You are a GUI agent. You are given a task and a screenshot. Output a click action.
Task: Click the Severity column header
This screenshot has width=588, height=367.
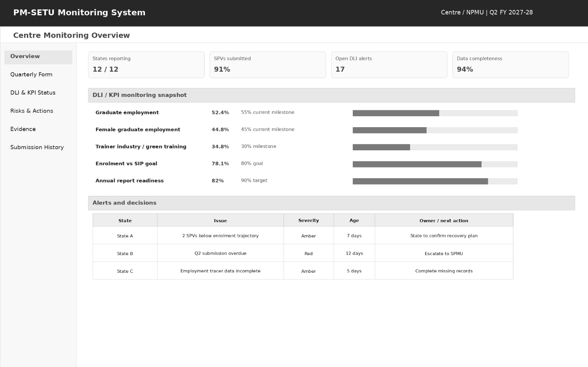[x=309, y=221]
